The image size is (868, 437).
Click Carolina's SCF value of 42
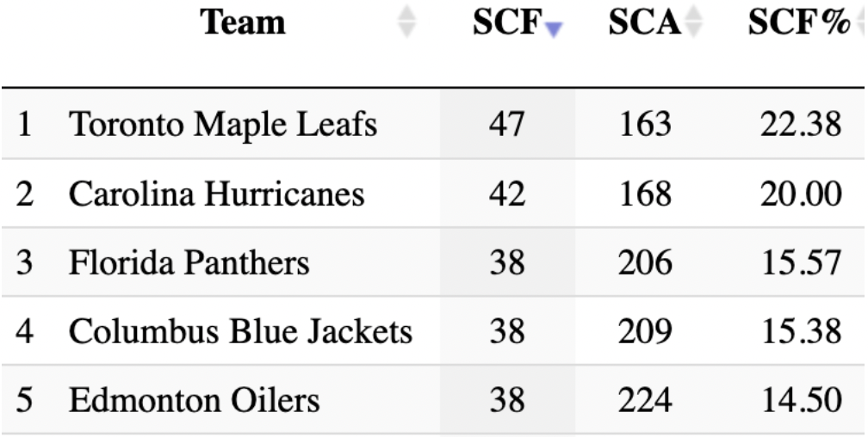(x=506, y=194)
